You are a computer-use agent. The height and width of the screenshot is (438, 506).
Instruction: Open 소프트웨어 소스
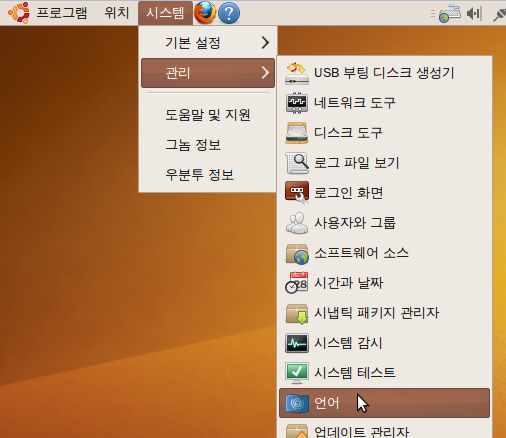coord(384,253)
